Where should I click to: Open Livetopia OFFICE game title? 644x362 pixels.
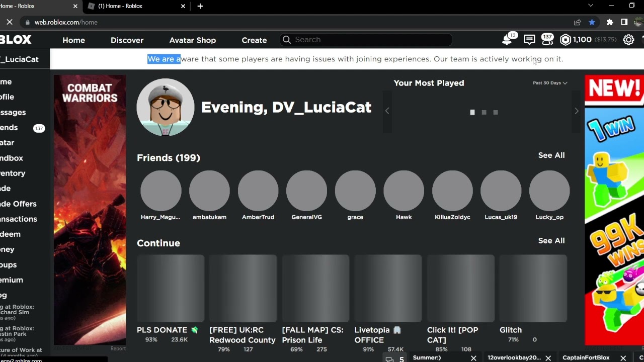pos(377,335)
